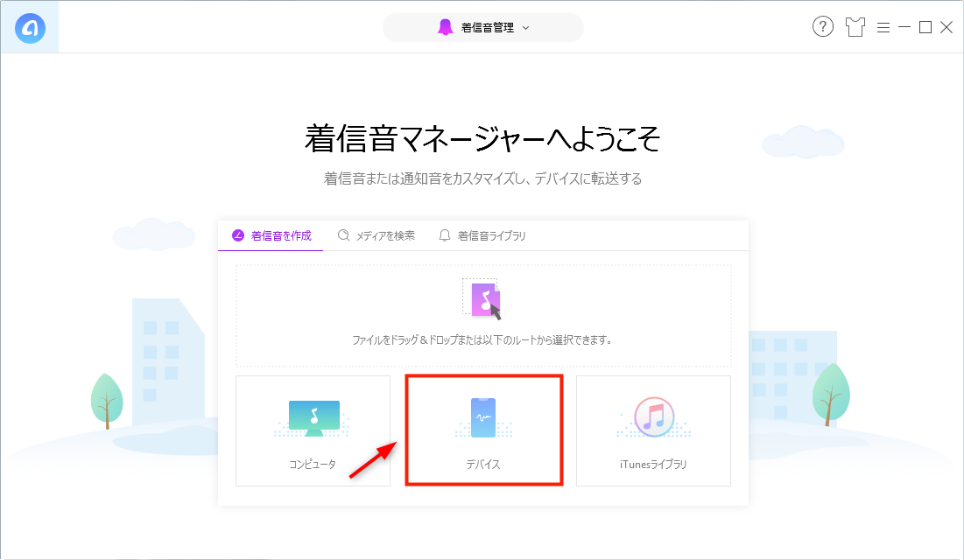The height and width of the screenshot is (560, 964).
Task: Open the skin T-shirt icon
Action: 855,27
